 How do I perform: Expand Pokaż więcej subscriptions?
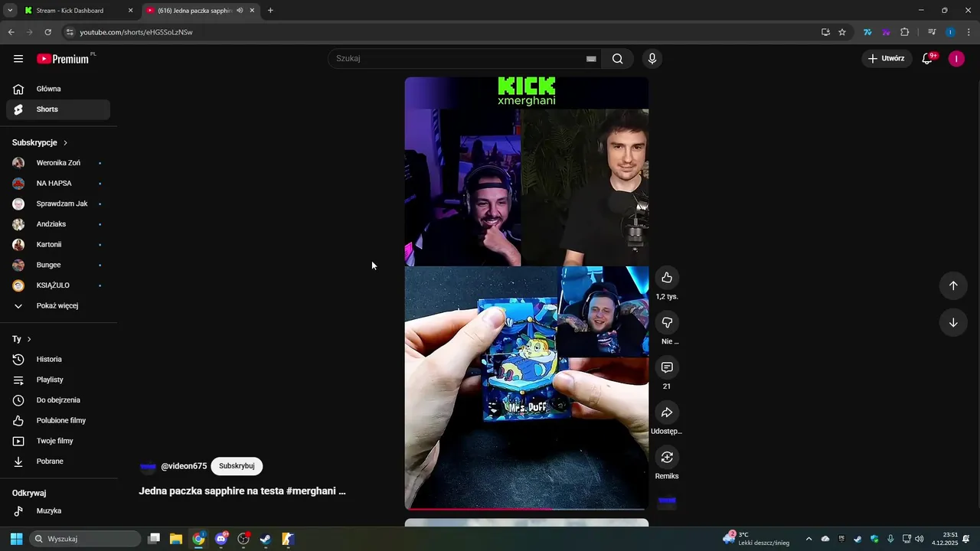[x=58, y=306]
